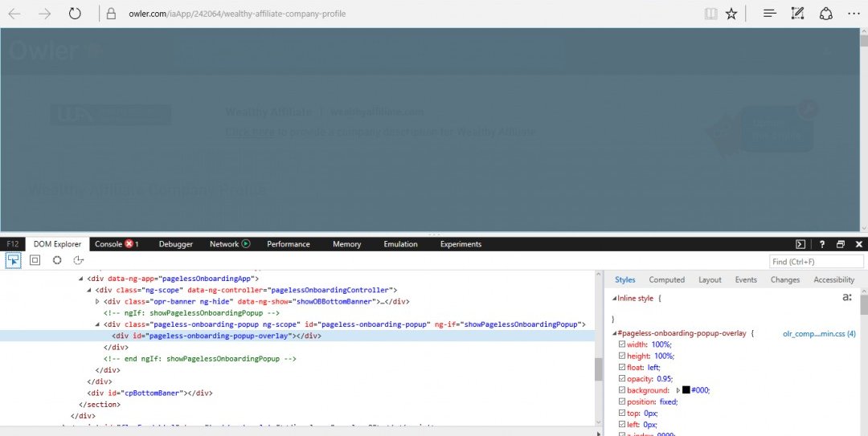This screenshot has width=868, height=436.
Task: Activate the Select element tool
Action: coord(14,260)
